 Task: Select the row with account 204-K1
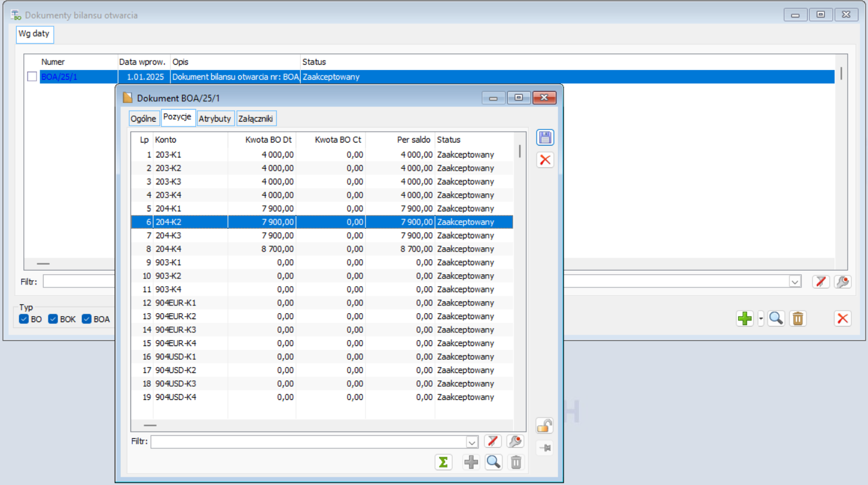tap(322, 208)
